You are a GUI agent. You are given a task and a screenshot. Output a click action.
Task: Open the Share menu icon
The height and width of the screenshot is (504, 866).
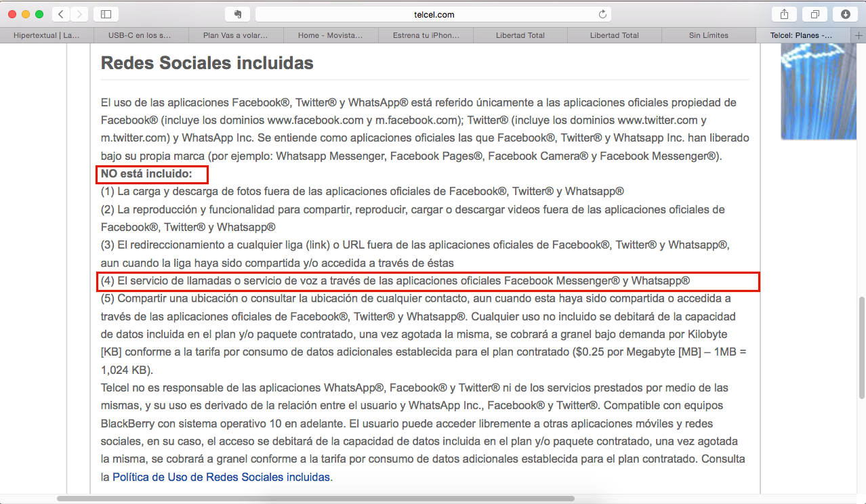pos(784,14)
